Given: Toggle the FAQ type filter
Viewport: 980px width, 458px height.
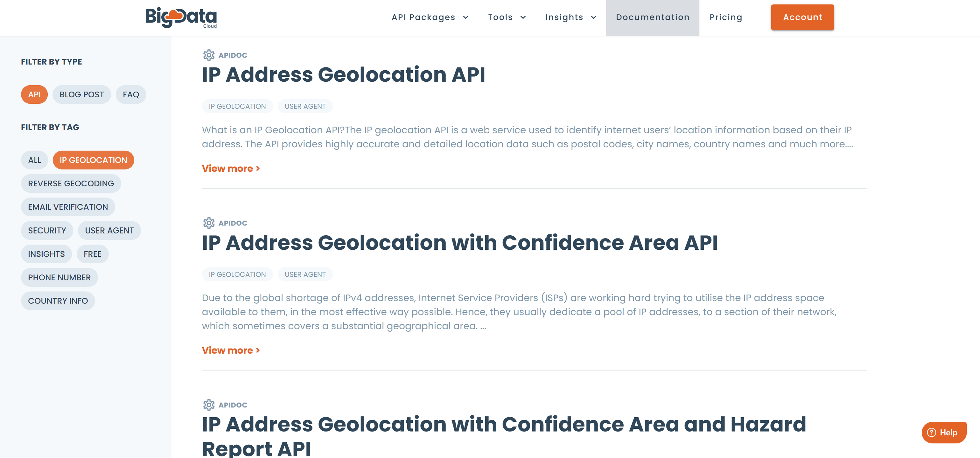Looking at the screenshot, I should tap(131, 94).
